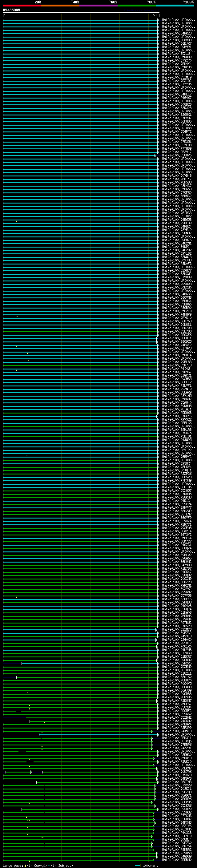Click the purple ~60% identity legend segment

click(x=98, y=6)
